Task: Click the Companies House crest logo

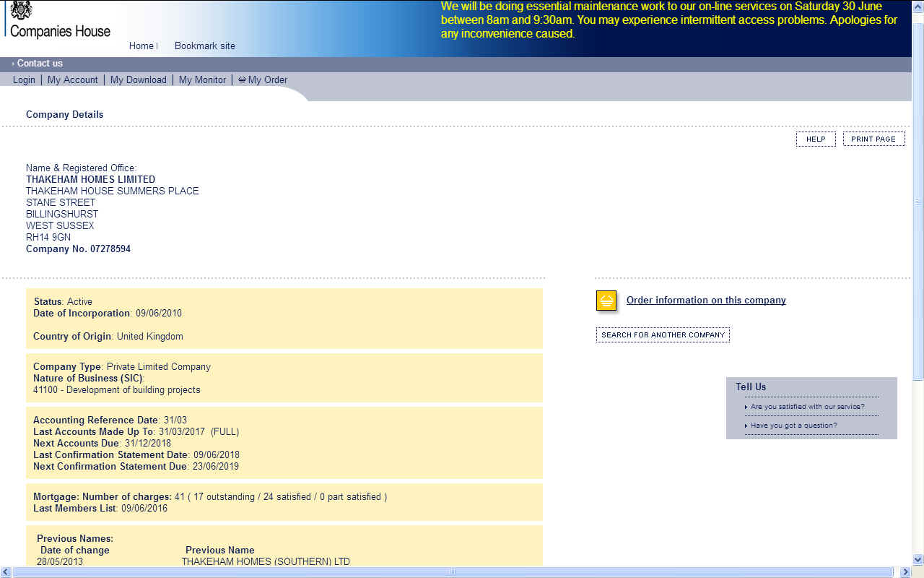Action: click(22, 10)
